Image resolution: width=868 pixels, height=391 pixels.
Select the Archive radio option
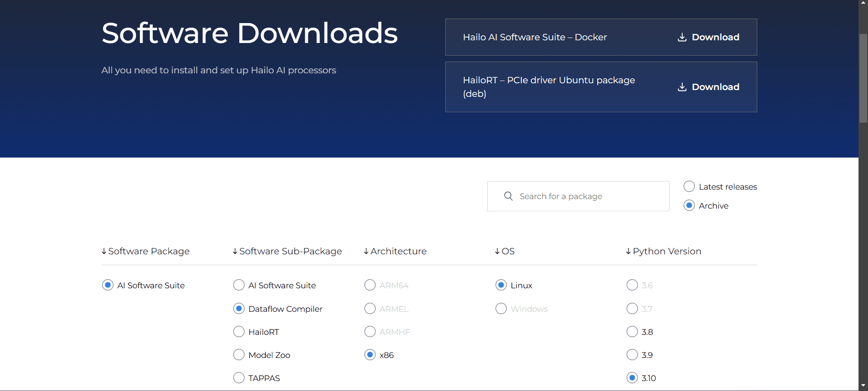[x=689, y=205]
